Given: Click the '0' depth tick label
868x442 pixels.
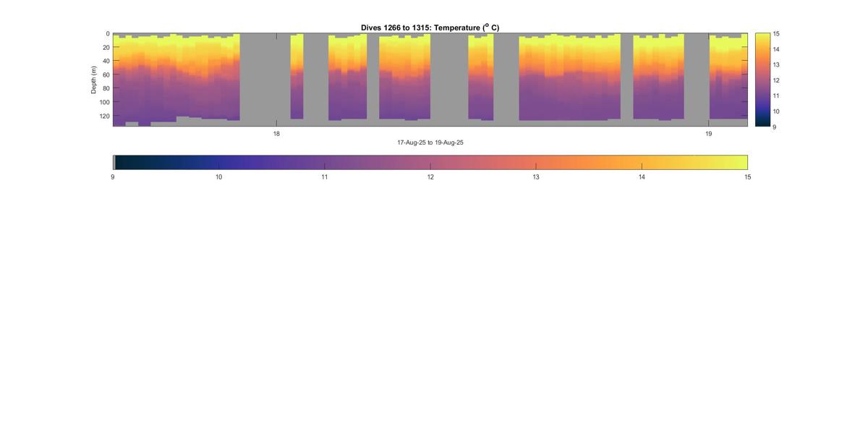Looking at the screenshot, I should [108, 34].
